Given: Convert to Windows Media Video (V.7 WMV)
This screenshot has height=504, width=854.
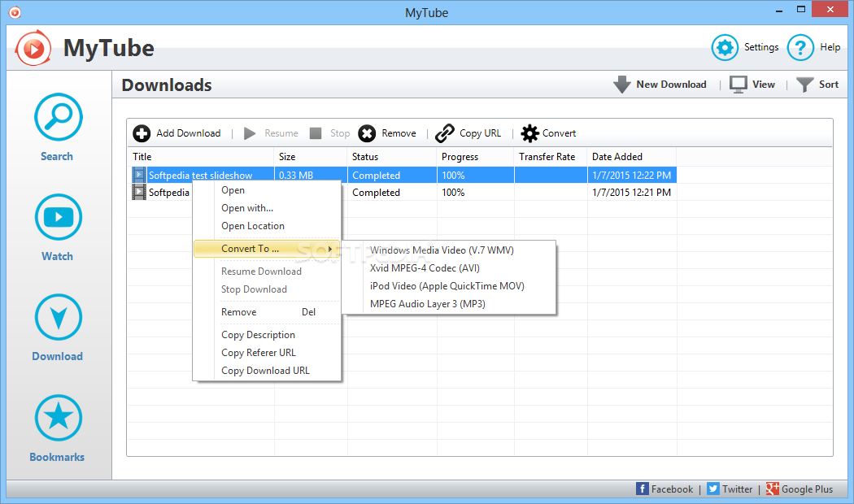Looking at the screenshot, I should point(449,250).
